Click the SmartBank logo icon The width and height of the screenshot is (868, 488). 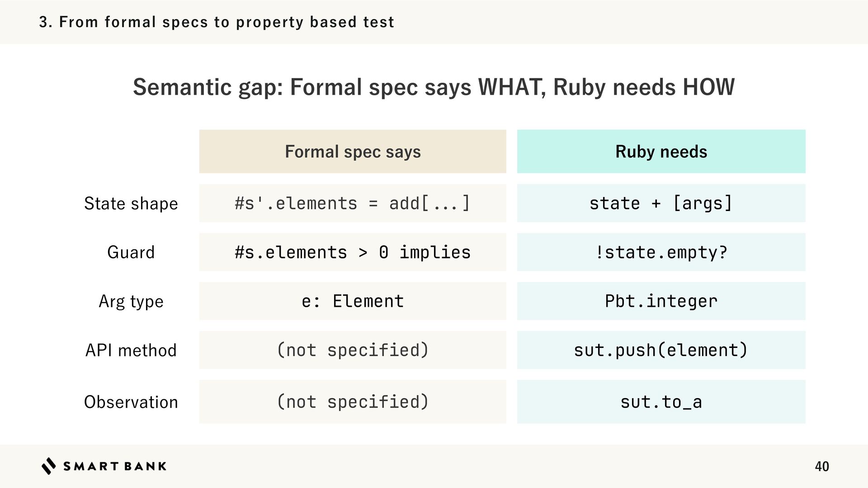point(48,466)
